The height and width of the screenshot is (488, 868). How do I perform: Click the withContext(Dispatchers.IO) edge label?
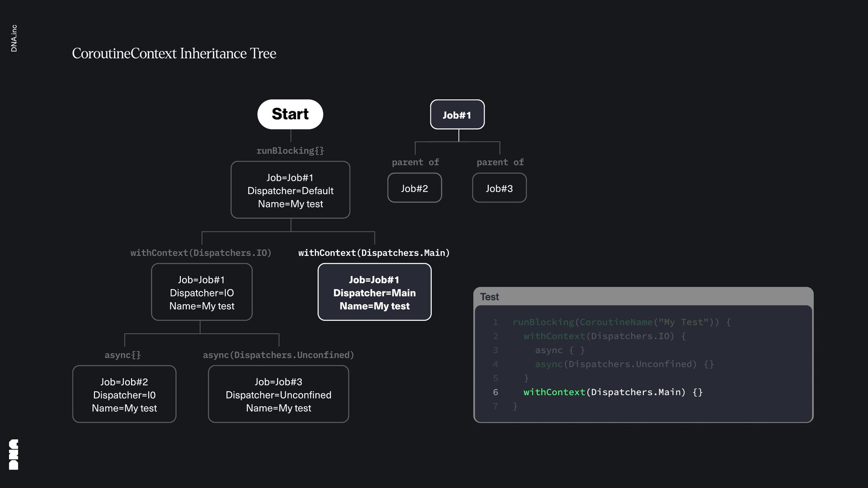(x=201, y=253)
